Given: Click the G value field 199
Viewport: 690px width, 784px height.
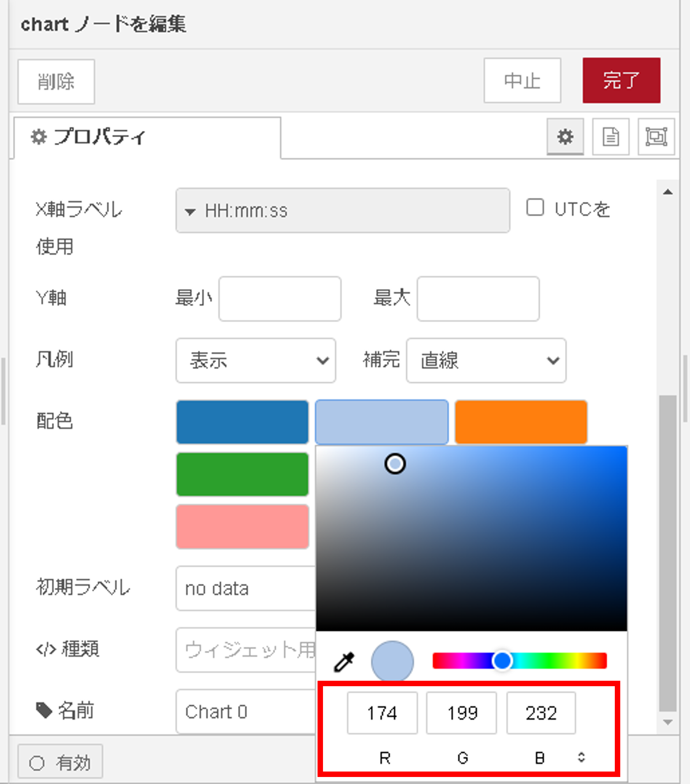Looking at the screenshot, I should 462,713.
